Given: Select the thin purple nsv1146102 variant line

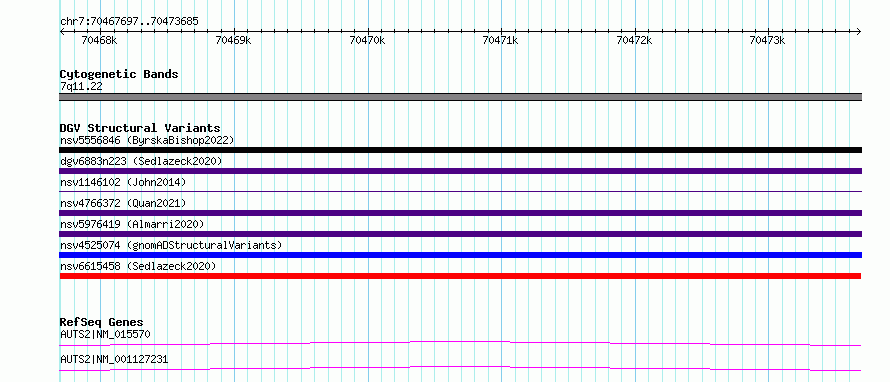Looking at the screenshot, I should (x=460, y=192).
